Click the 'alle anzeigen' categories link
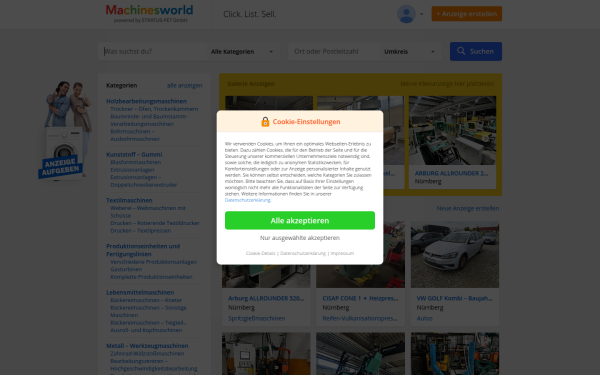The image size is (600, 375). [x=184, y=85]
